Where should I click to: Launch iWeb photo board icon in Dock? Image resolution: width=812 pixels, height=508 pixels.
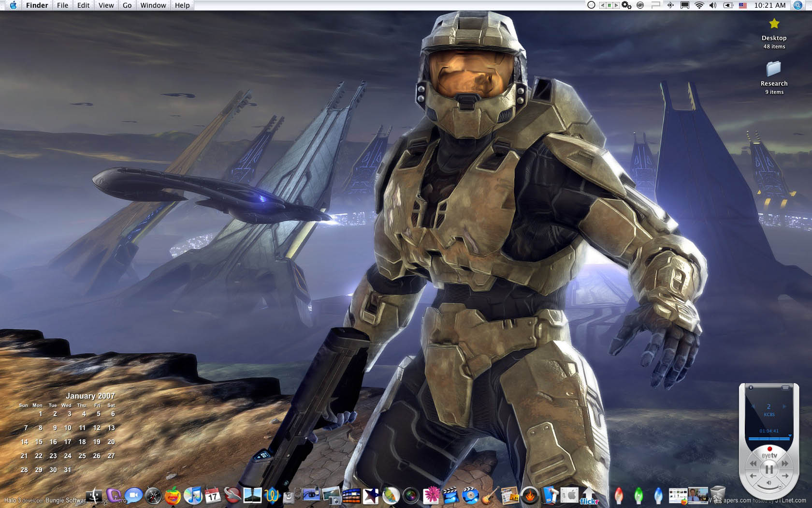tap(510, 496)
